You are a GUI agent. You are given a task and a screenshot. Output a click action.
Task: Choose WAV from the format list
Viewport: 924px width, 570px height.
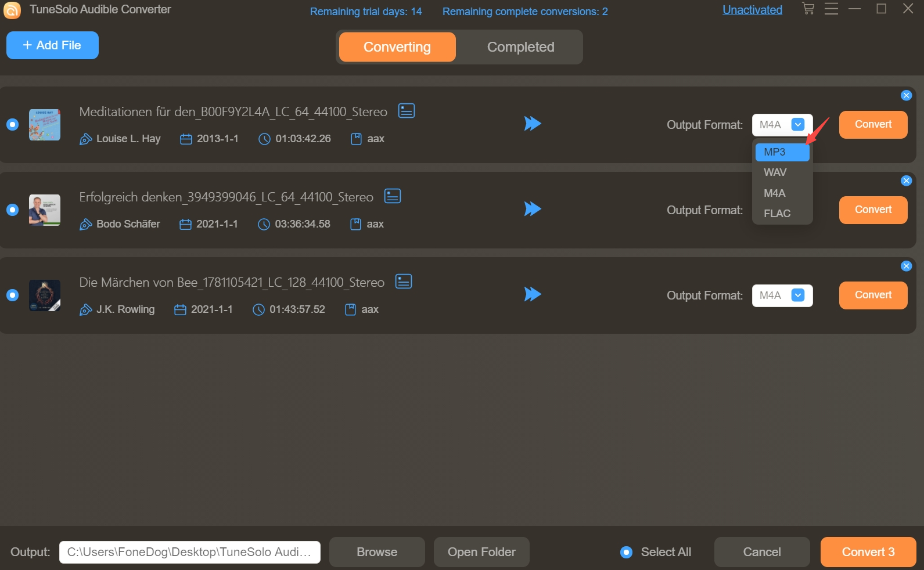(x=782, y=172)
